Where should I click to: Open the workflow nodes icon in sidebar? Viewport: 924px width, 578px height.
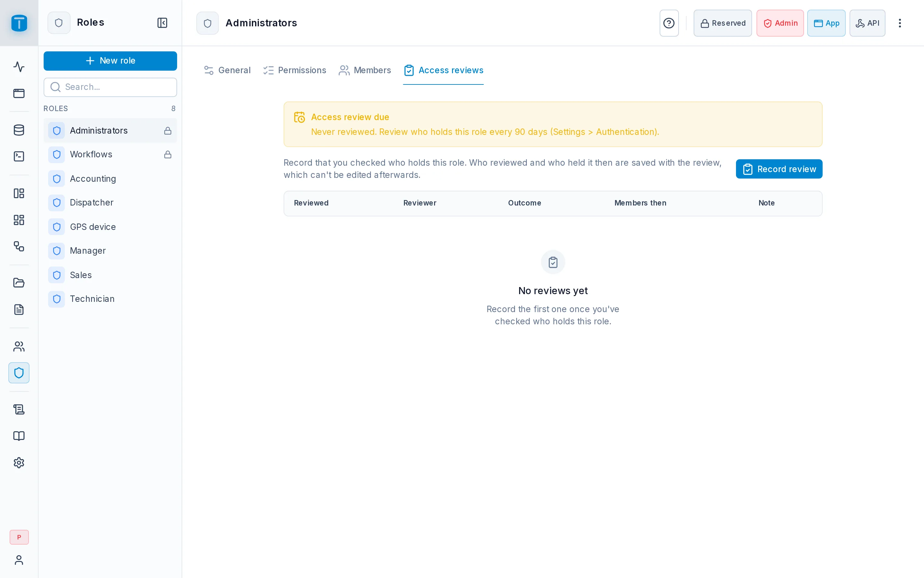(x=19, y=246)
